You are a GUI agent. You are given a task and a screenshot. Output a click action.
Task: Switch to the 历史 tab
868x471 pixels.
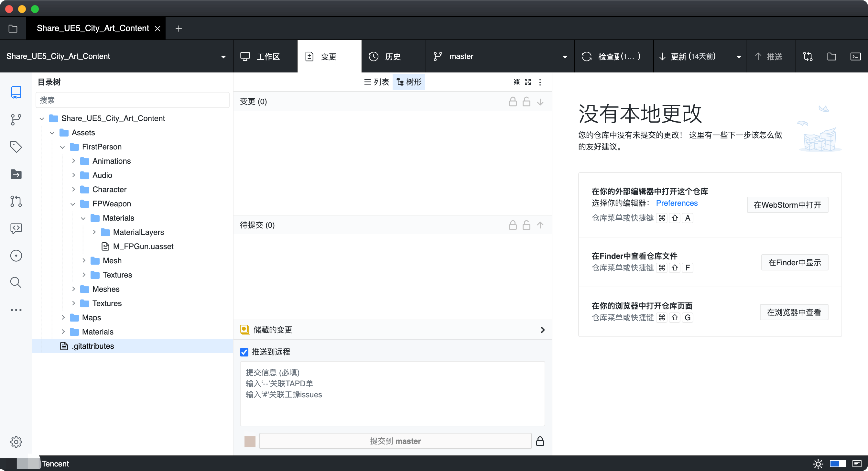point(393,56)
